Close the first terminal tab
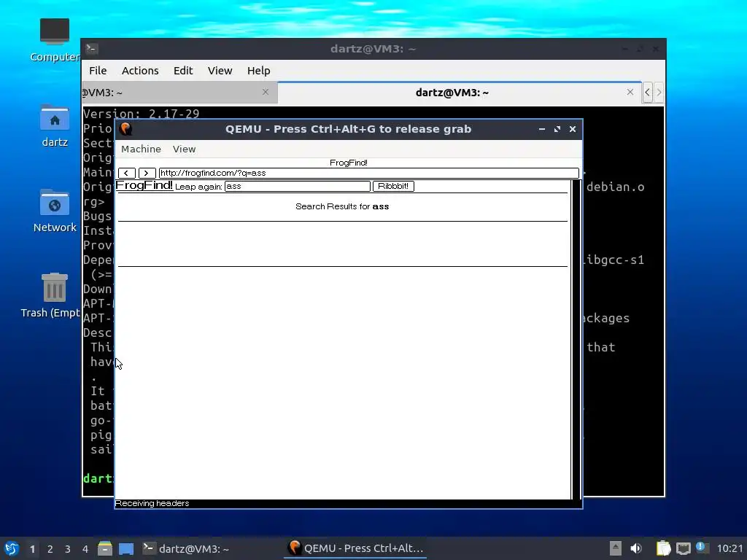Screen dimensions: 747x560 [266, 92]
